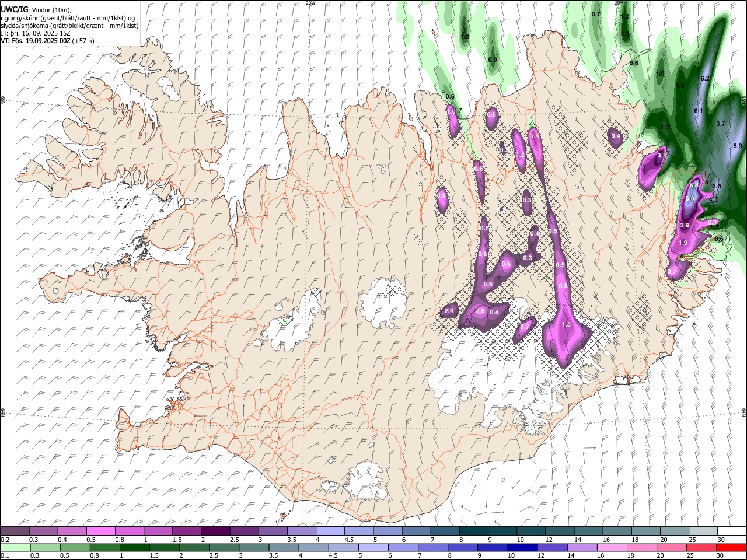Click the snow legend swatch labeled 0.2
The width and height of the screenshot is (747, 560).
(15, 531)
